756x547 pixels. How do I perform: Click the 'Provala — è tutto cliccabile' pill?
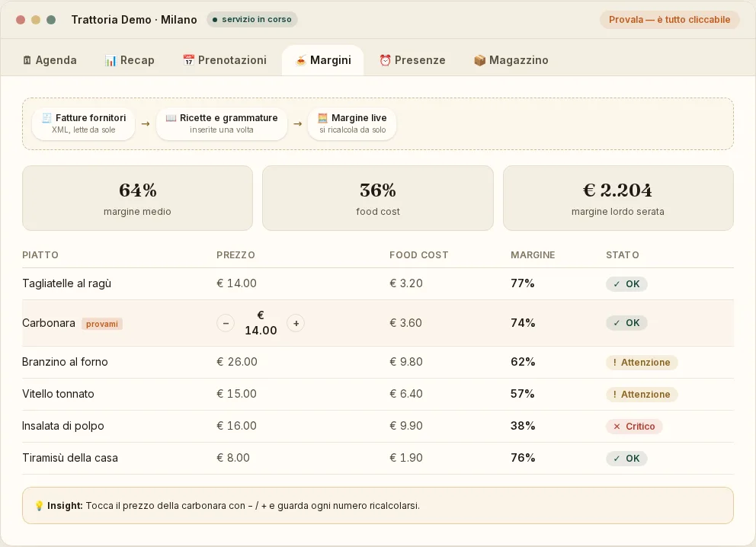(669, 20)
